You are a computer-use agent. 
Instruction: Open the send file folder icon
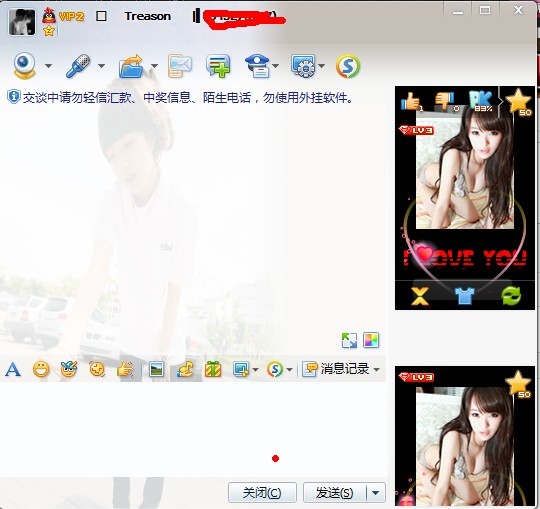[131, 66]
